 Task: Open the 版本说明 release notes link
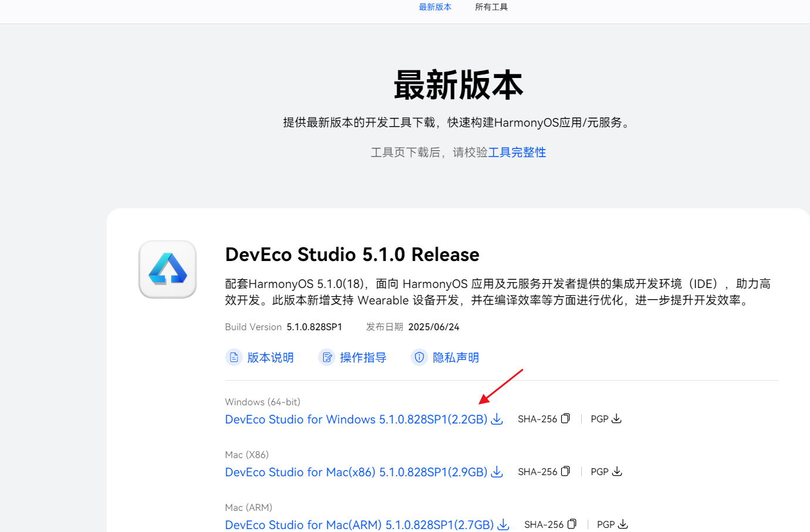point(270,358)
